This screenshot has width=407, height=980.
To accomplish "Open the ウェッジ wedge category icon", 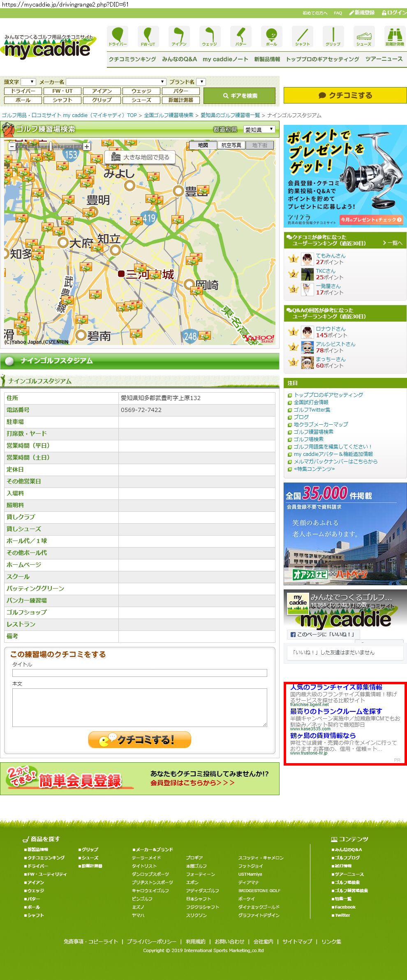I will tap(210, 37).
